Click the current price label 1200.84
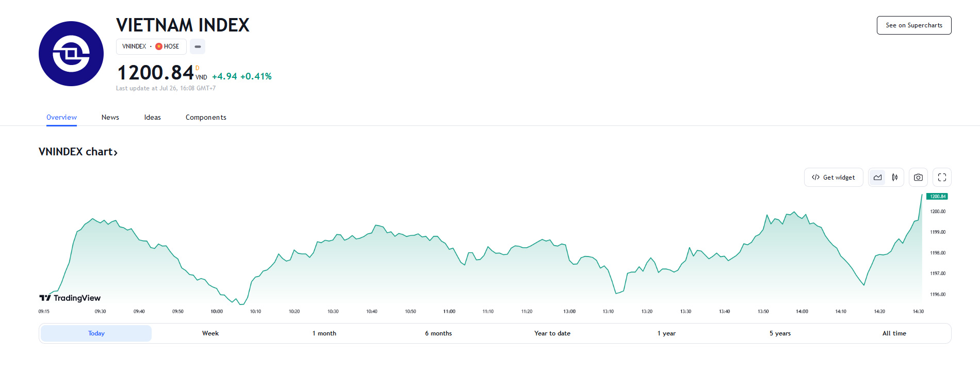The height and width of the screenshot is (369, 980). (x=937, y=197)
